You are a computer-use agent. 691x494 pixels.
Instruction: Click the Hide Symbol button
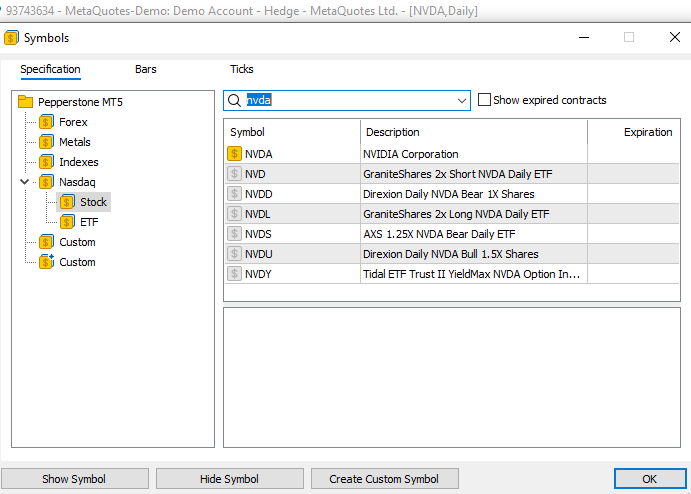[x=230, y=479]
